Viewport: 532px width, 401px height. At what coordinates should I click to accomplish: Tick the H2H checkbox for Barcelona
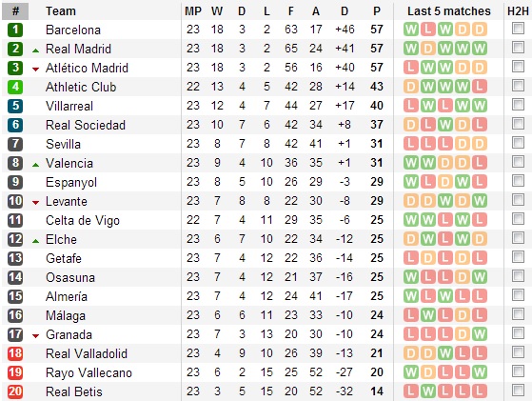tap(518, 29)
